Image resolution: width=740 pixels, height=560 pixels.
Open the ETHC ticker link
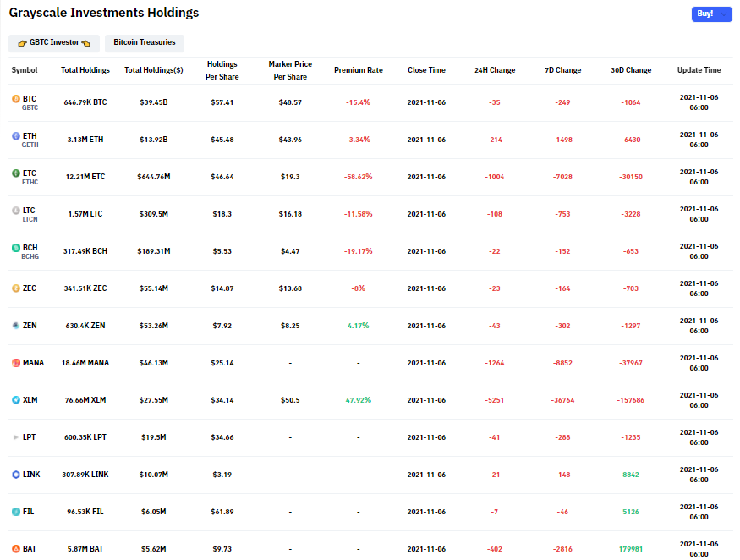coord(30,183)
